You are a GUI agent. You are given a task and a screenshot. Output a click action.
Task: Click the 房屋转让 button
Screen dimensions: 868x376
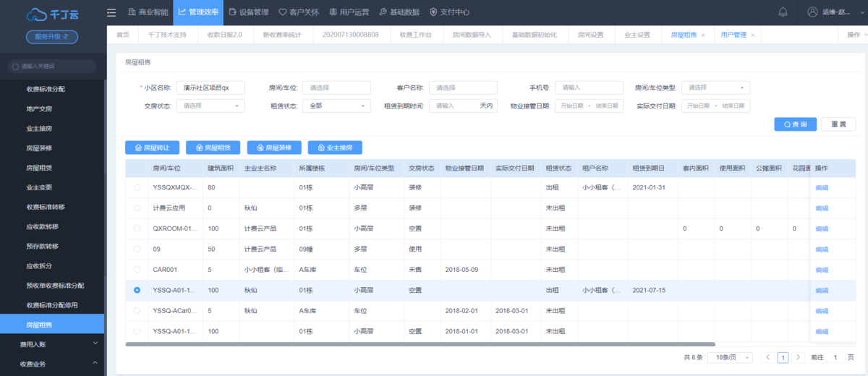point(152,148)
